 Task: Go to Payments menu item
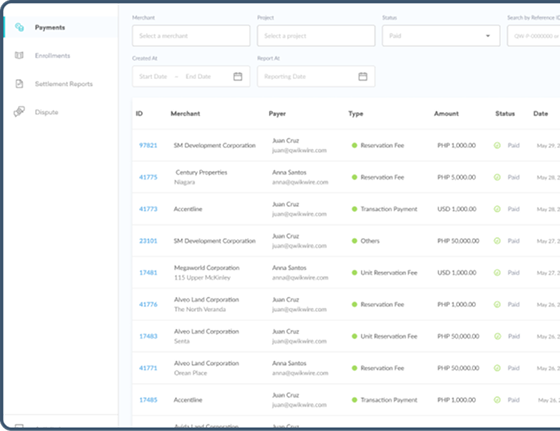[50, 27]
